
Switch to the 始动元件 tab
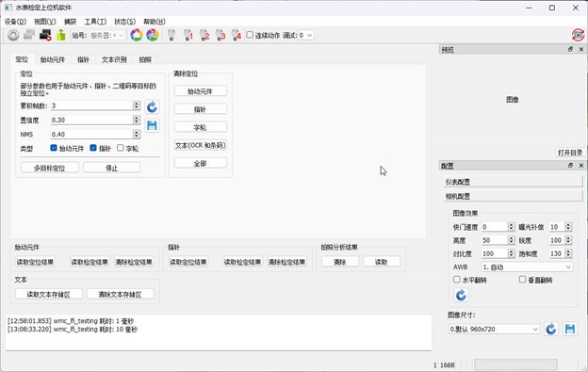53,59
